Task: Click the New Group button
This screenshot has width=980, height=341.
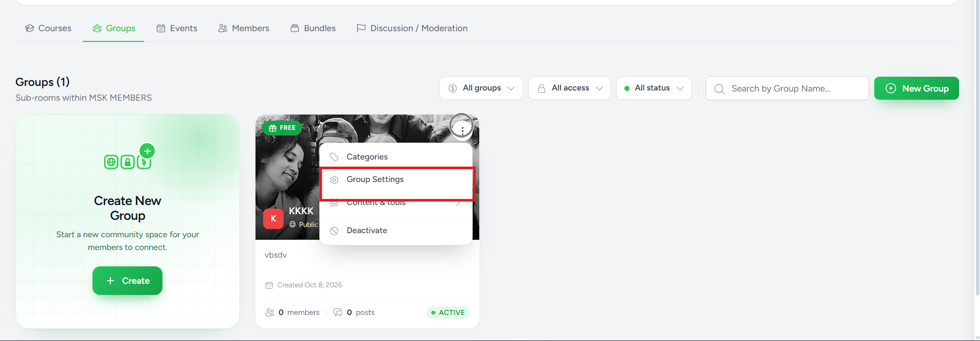Action: coord(916,88)
